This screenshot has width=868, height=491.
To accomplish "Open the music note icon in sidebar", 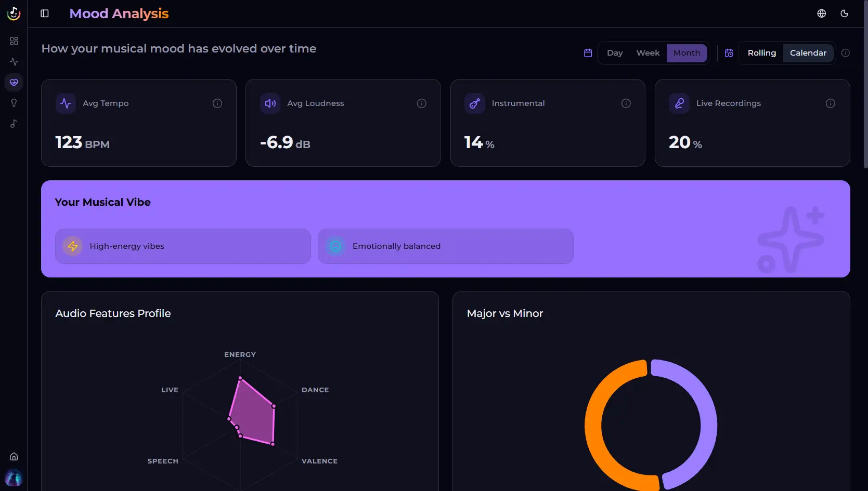I will (x=14, y=124).
